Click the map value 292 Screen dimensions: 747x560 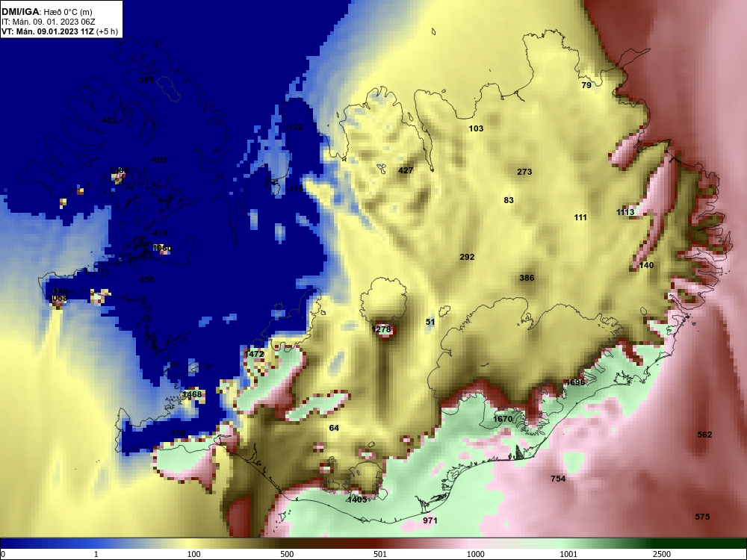pos(467,257)
